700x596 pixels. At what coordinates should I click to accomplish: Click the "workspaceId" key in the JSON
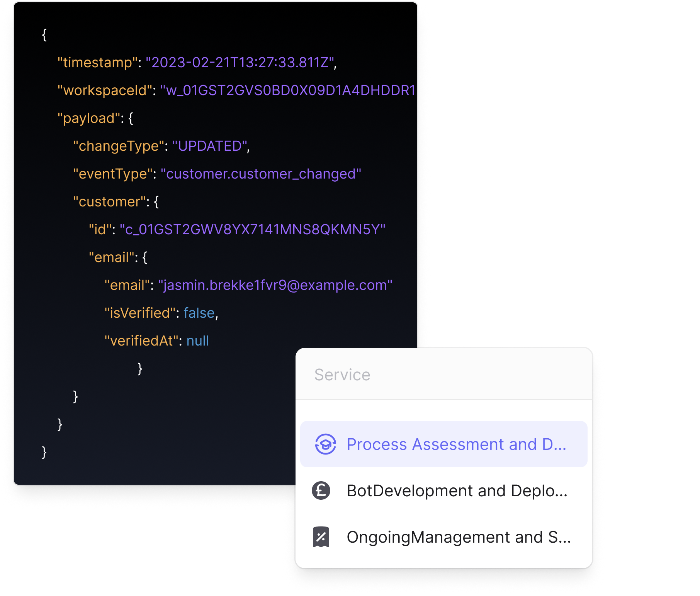tap(104, 90)
